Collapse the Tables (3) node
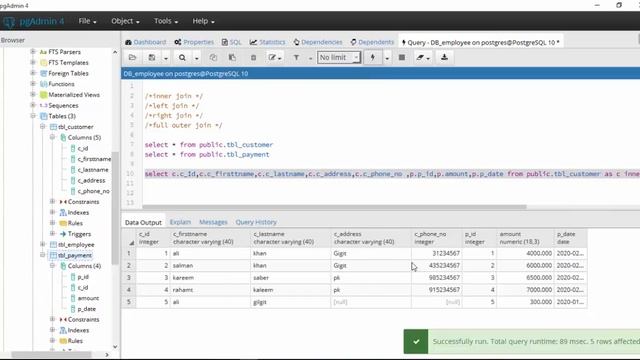 [33, 116]
